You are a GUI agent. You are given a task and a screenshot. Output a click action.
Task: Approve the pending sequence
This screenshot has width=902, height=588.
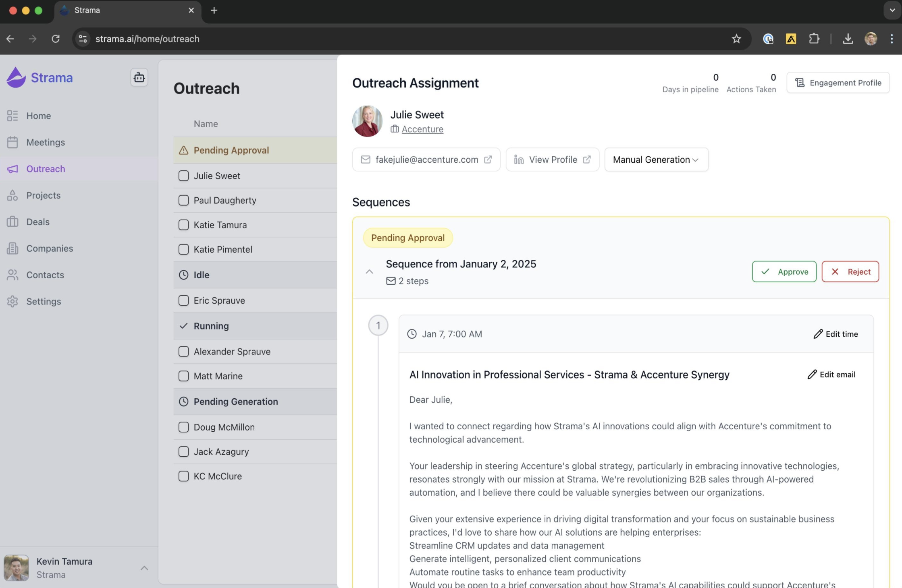(784, 271)
